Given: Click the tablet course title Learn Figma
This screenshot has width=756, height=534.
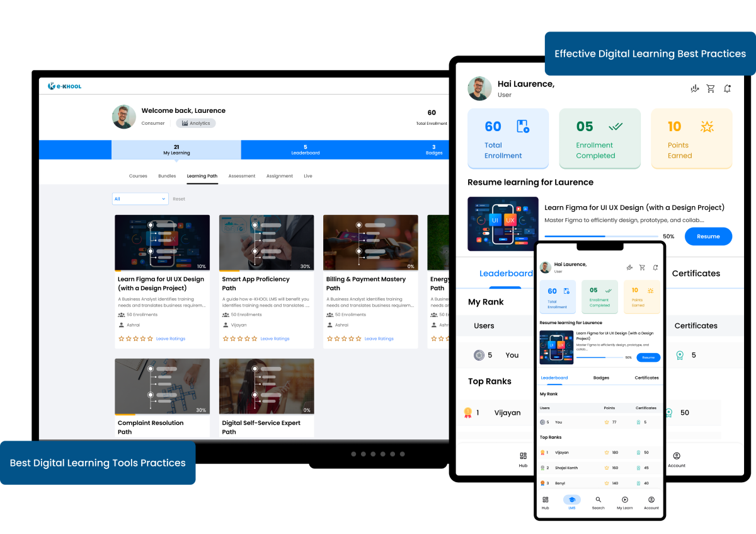Looking at the screenshot, I should point(634,207).
